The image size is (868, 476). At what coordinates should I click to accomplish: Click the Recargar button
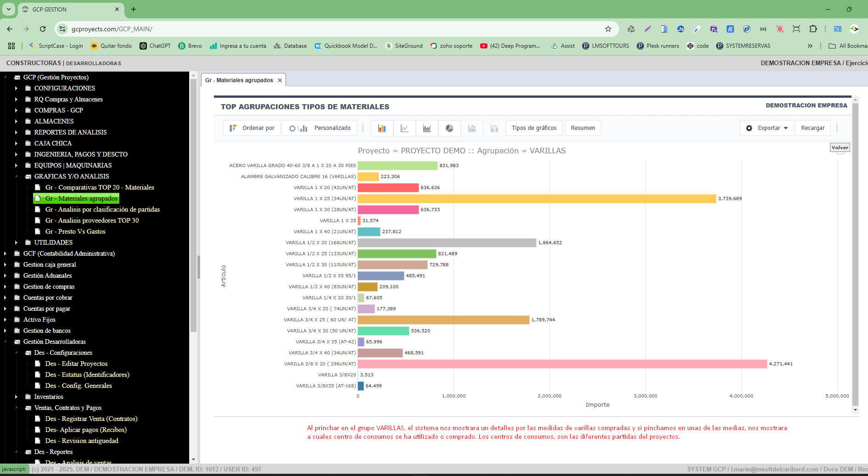(812, 128)
